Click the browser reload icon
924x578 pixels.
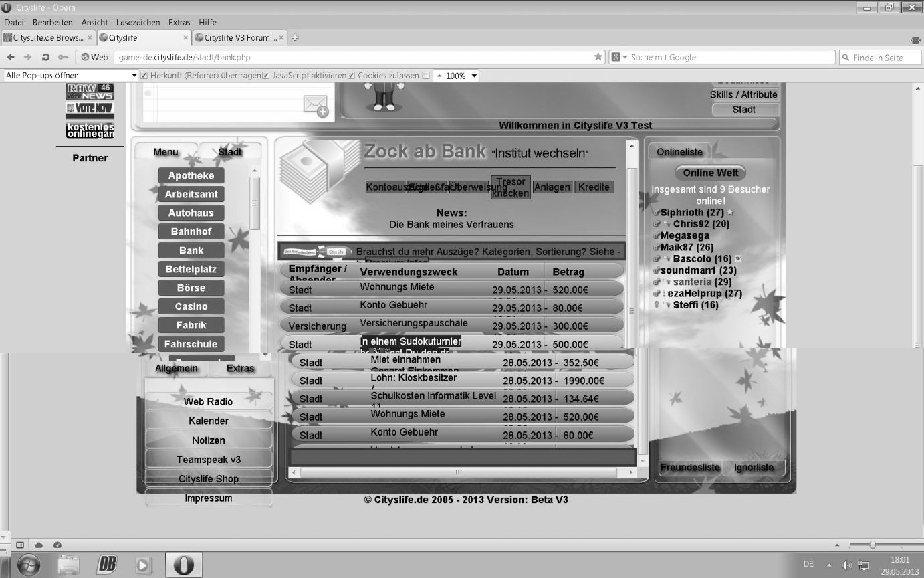[45, 58]
